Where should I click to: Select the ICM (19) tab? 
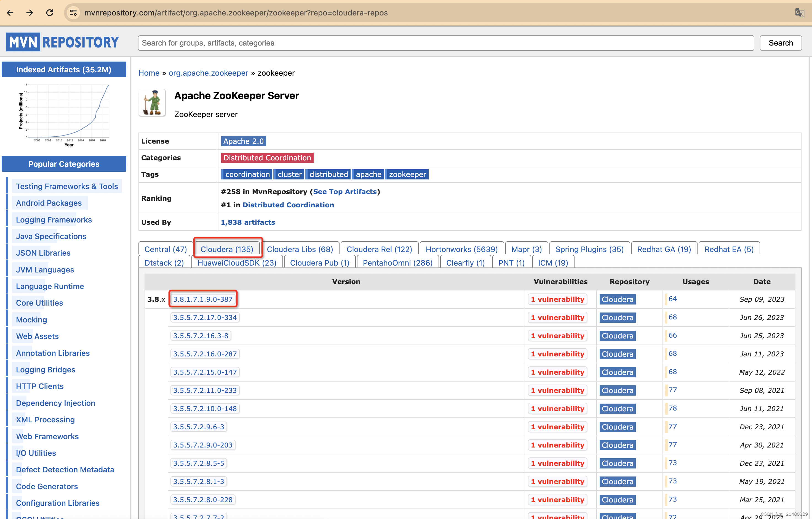(x=553, y=263)
